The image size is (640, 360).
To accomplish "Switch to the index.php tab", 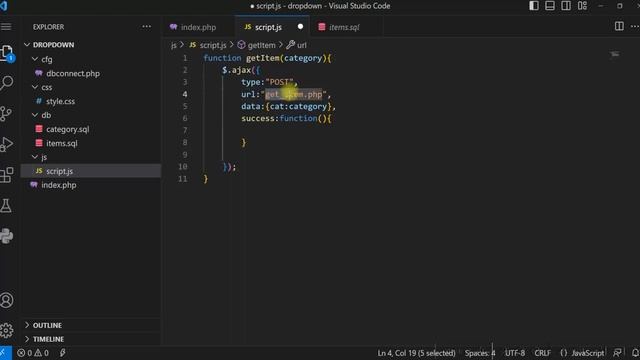I will click(199, 27).
